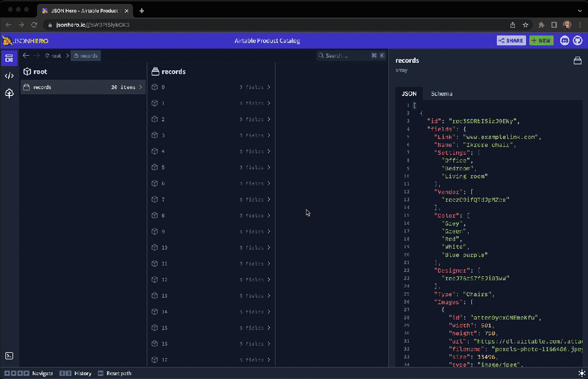
Task: Click the drawer icon beside the records panel title
Action: [578, 61]
